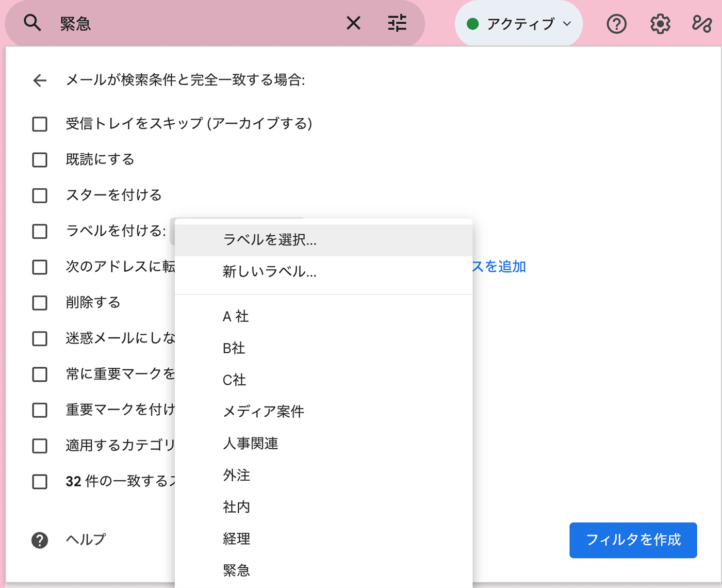The height and width of the screenshot is (588, 722).
Task: Select 新しいラベル to create a new label
Action: pyautogui.click(x=269, y=272)
